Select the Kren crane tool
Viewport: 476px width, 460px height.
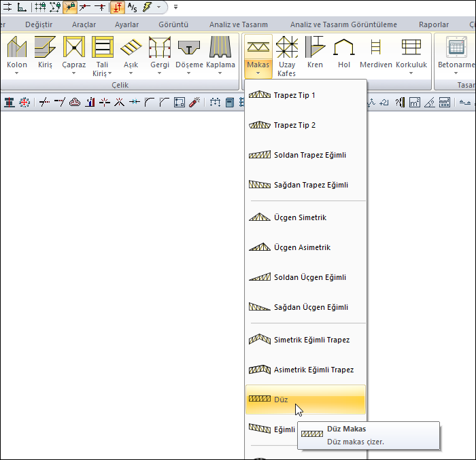tap(315, 48)
